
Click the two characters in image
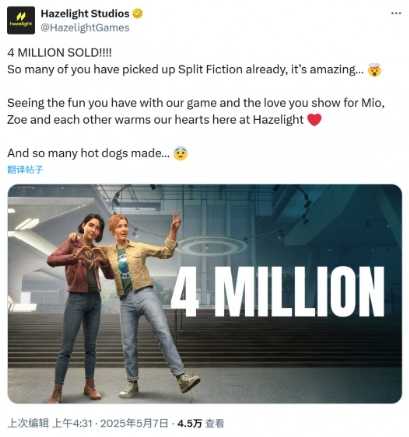click(123, 307)
